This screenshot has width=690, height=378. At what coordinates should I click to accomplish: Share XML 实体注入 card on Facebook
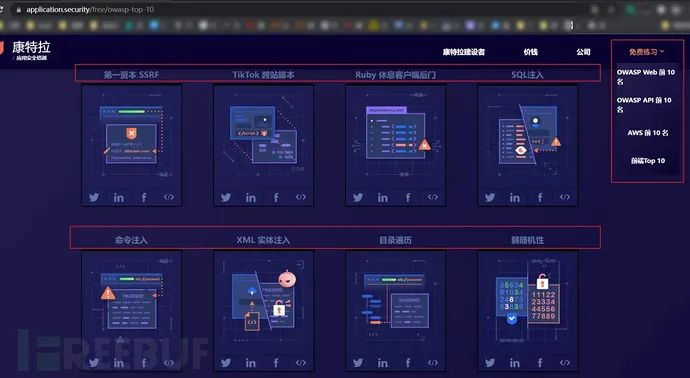[276, 363]
